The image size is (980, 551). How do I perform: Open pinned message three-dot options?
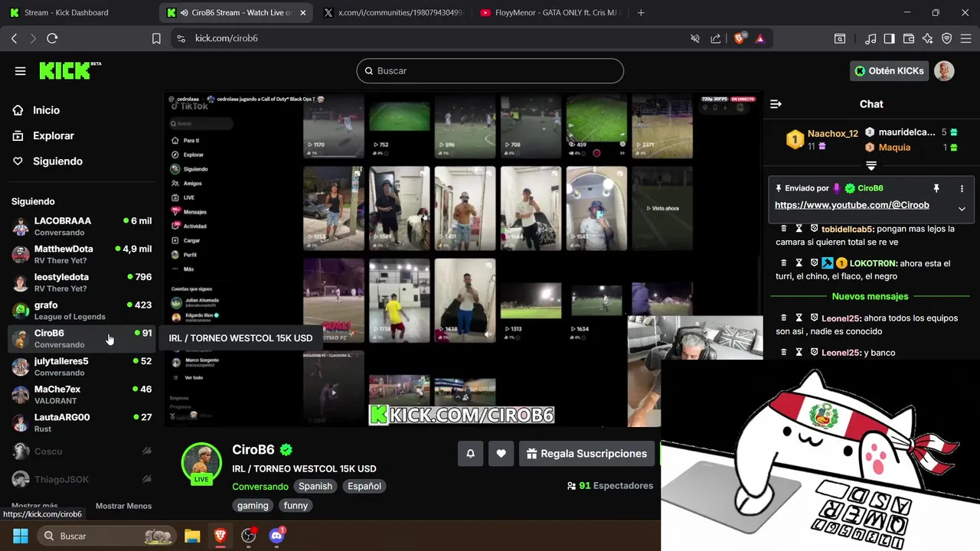coord(962,188)
